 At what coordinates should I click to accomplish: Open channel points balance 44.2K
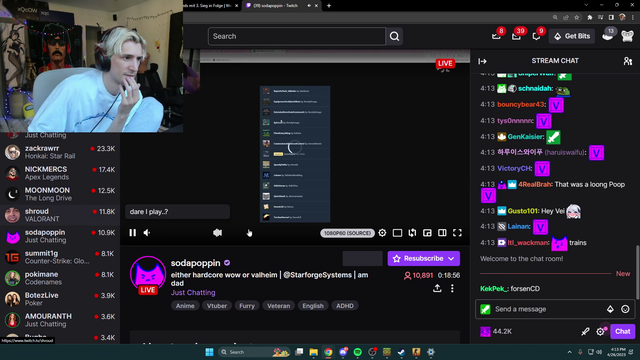(x=496, y=331)
